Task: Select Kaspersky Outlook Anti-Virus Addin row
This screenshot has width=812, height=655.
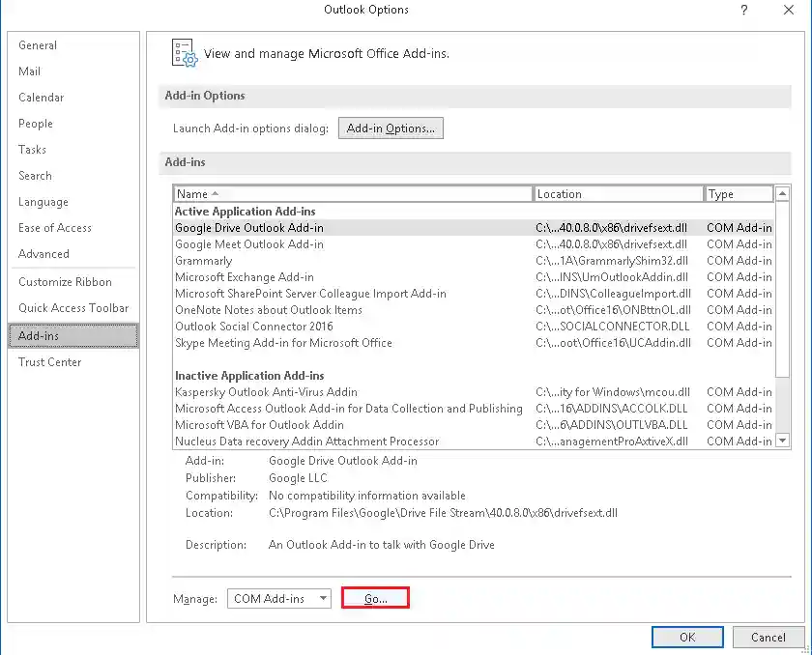Action: coord(474,392)
